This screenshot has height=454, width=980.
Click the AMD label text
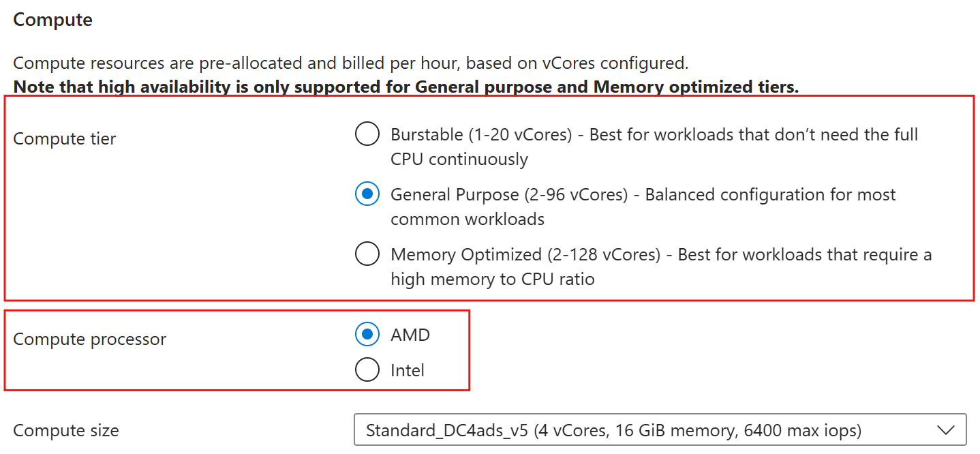tap(410, 335)
